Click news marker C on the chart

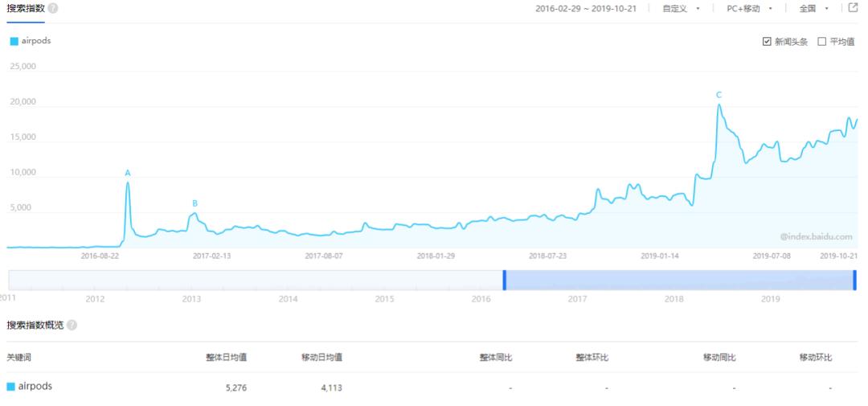[719, 95]
